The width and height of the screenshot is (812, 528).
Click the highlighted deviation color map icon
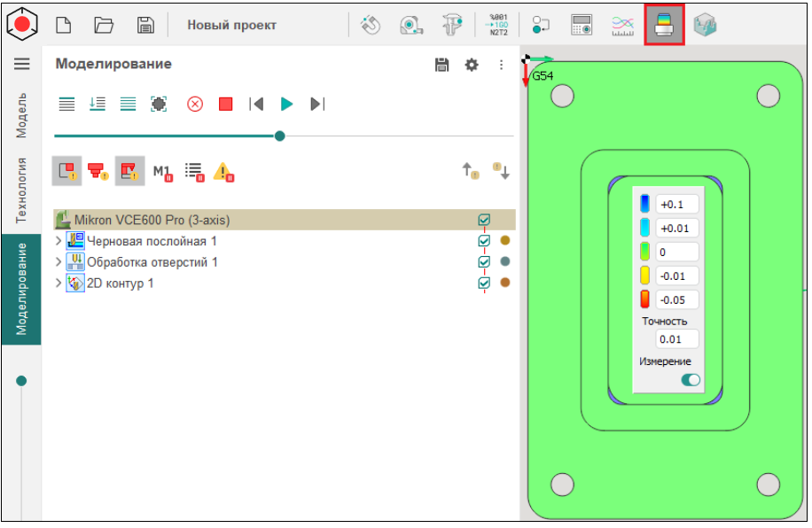tap(664, 26)
